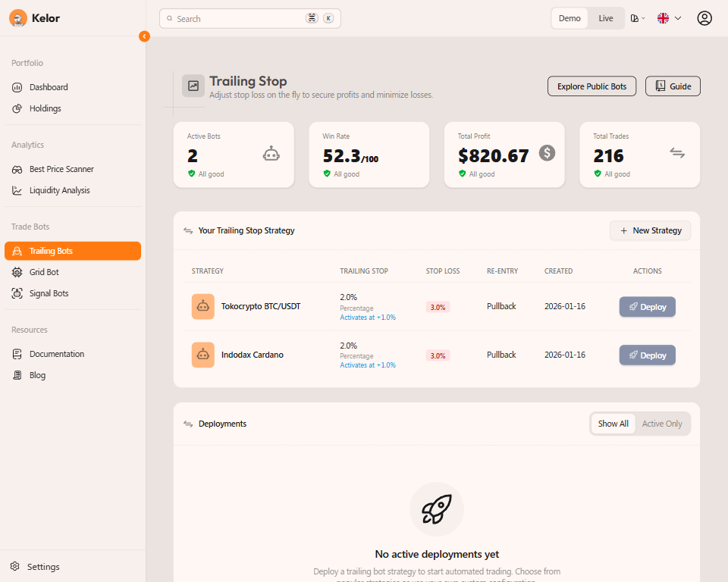
Task: Click the Kelor logo icon
Action: click(x=18, y=18)
